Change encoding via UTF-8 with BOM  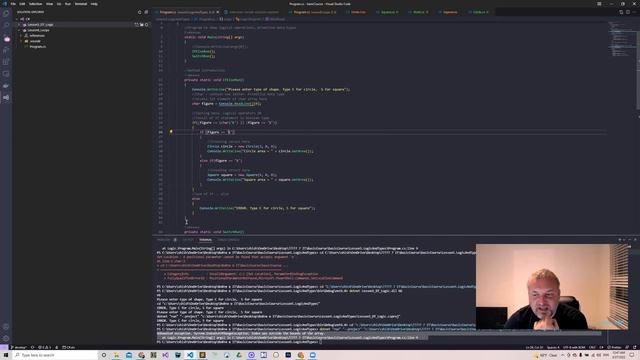click(574, 347)
